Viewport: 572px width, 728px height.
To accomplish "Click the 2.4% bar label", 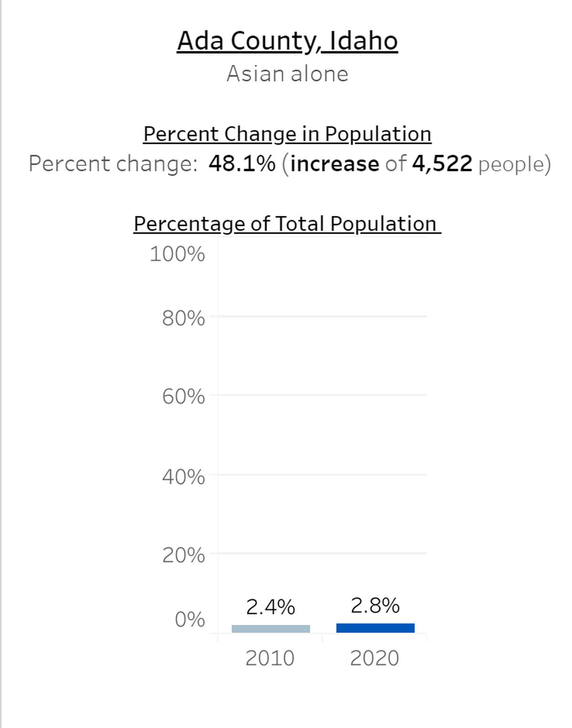I will pyautogui.click(x=271, y=607).
